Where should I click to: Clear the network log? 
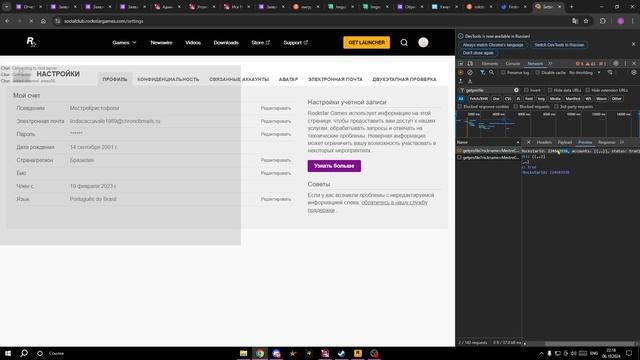[x=470, y=73]
